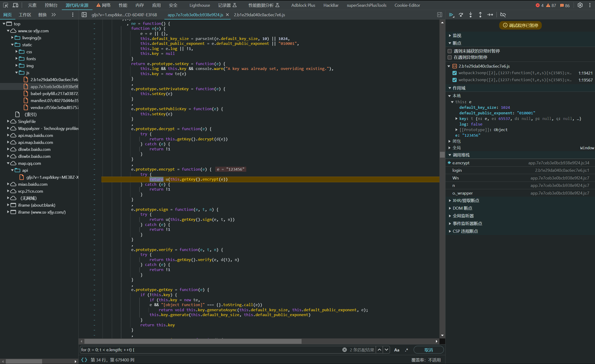Screen dimensions: 595x364
Task: Switch to the 元素 Elements tab
Action: (32, 5)
